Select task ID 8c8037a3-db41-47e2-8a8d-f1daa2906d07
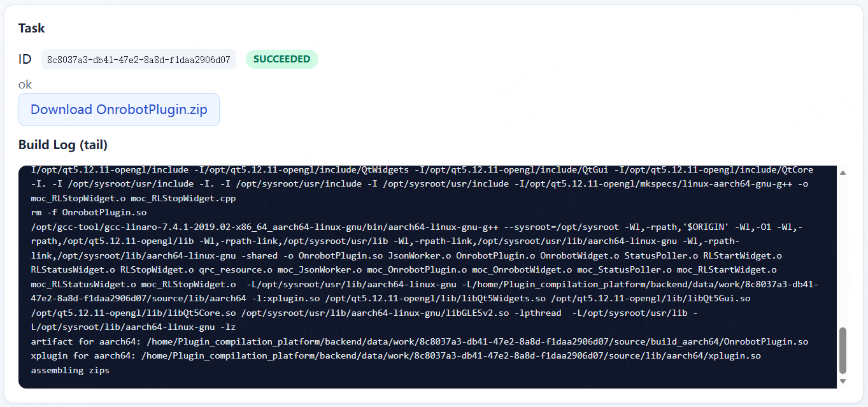868x407 pixels. coord(139,59)
